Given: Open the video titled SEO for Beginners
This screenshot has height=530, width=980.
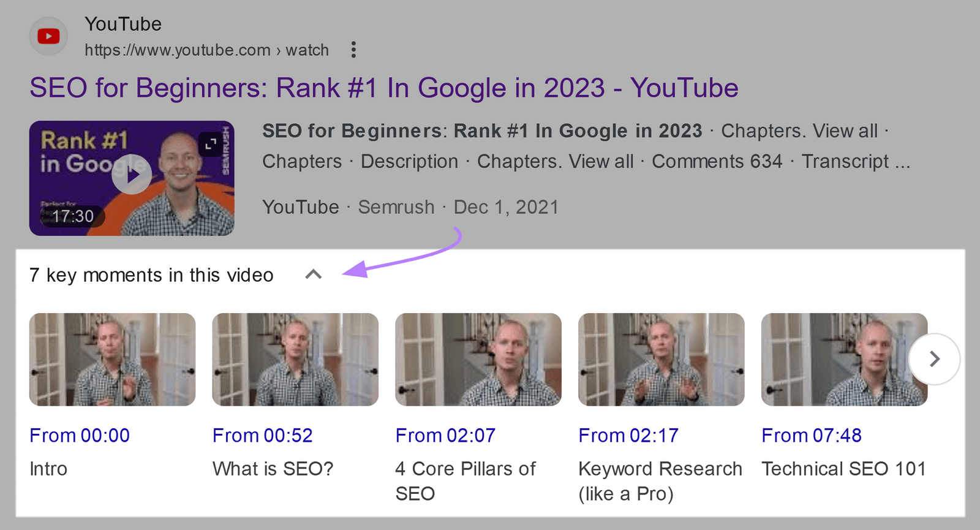Looking at the screenshot, I should click(384, 88).
